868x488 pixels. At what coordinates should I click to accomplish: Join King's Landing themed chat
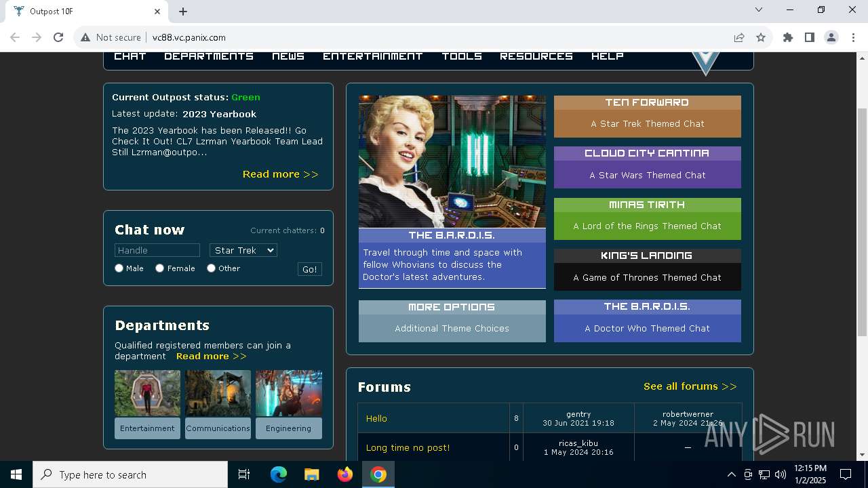(x=648, y=270)
